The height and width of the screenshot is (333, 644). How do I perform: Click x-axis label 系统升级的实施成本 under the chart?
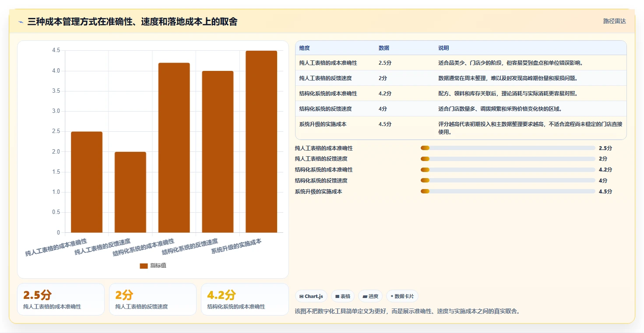pyautogui.click(x=236, y=247)
